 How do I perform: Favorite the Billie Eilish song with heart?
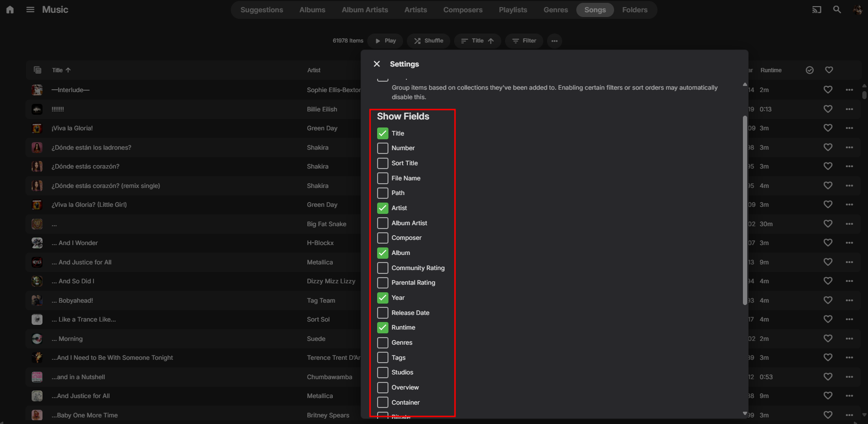click(828, 109)
